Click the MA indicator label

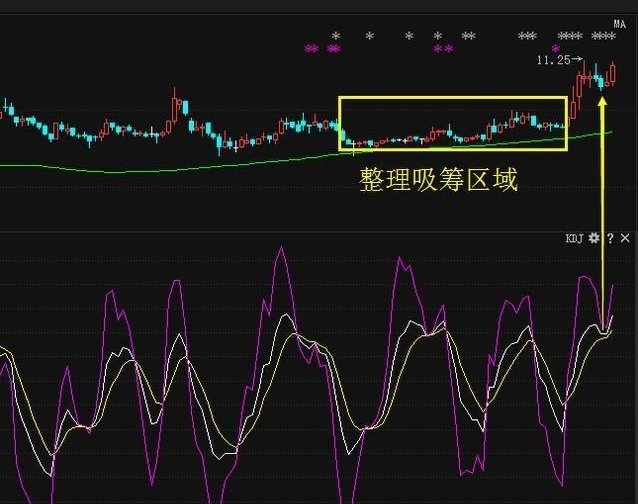619,23
